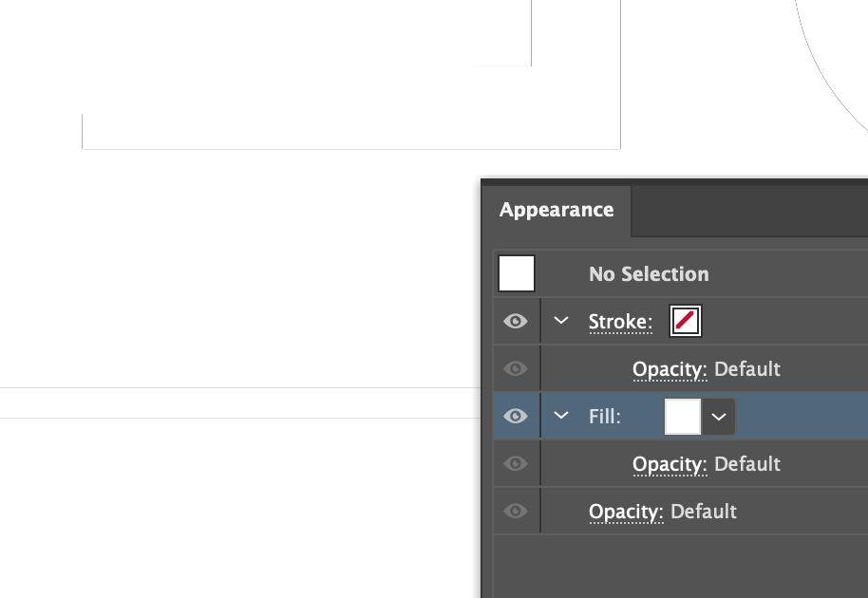The width and height of the screenshot is (868, 598).
Task: Click the underlined Opacity link under Fill
Action: point(670,463)
